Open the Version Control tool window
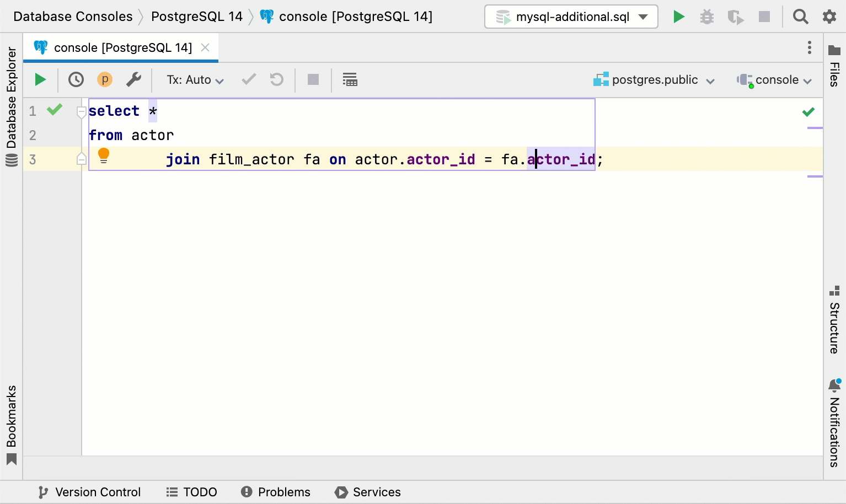Image resolution: width=846 pixels, height=504 pixels. (x=89, y=492)
